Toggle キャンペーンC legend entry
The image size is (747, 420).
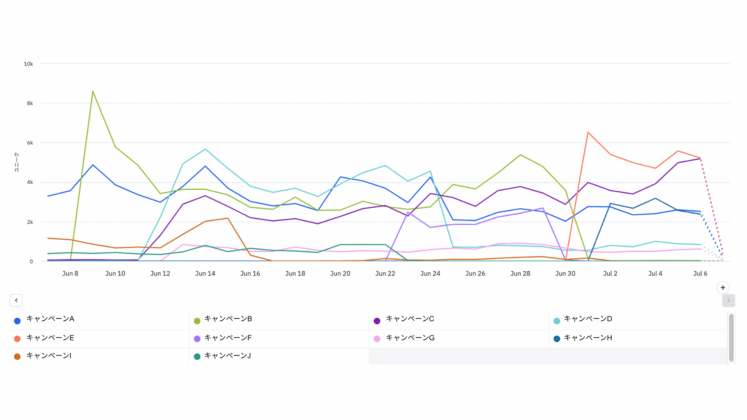tap(409, 319)
